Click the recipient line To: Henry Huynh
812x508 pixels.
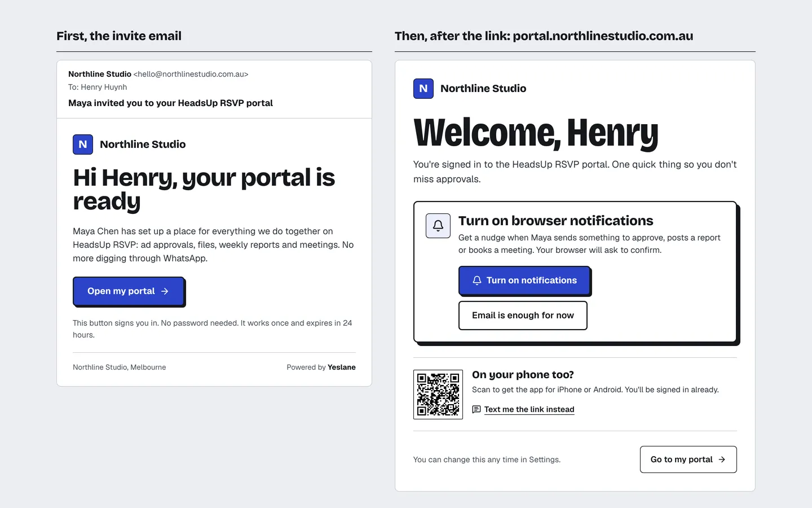point(98,87)
